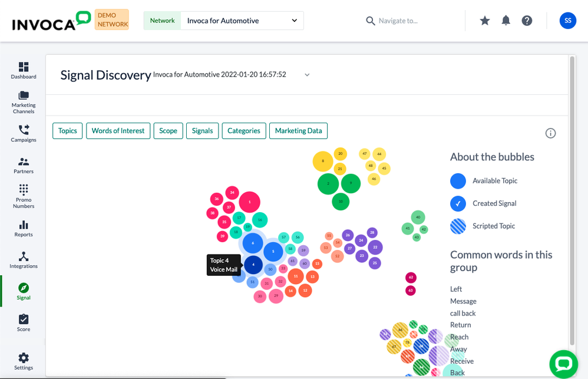Click the vertical scrollbar of the panel

[x=572, y=201]
